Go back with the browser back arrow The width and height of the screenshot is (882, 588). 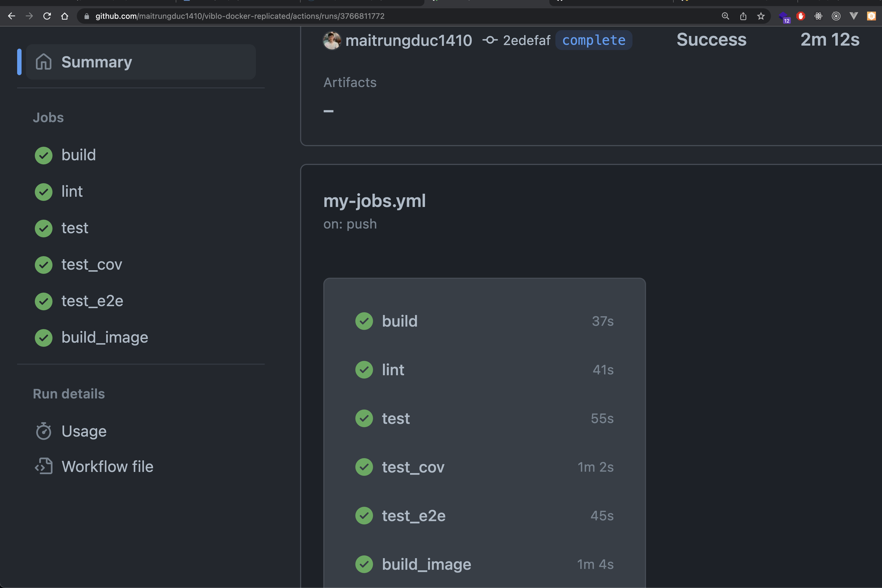point(12,16)
